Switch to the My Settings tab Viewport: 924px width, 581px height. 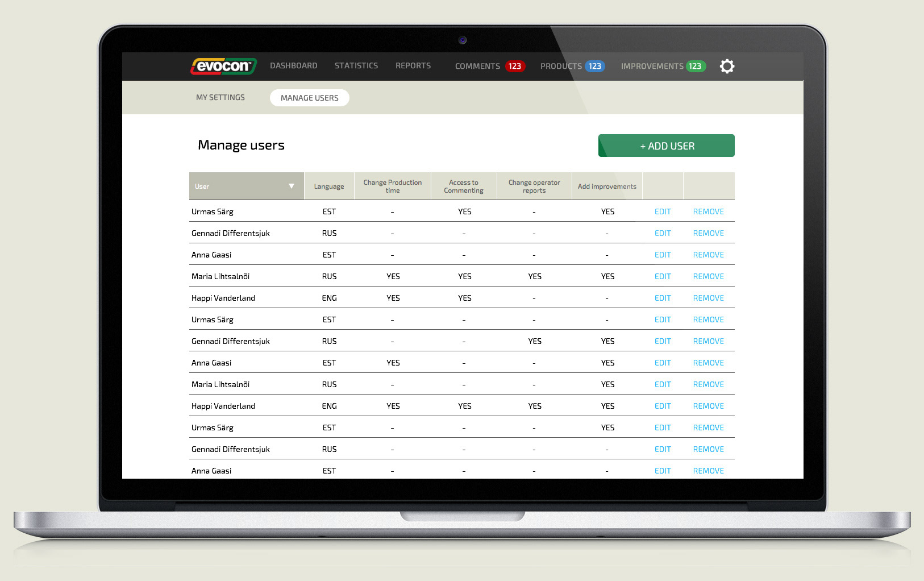(x=220, y=98)
